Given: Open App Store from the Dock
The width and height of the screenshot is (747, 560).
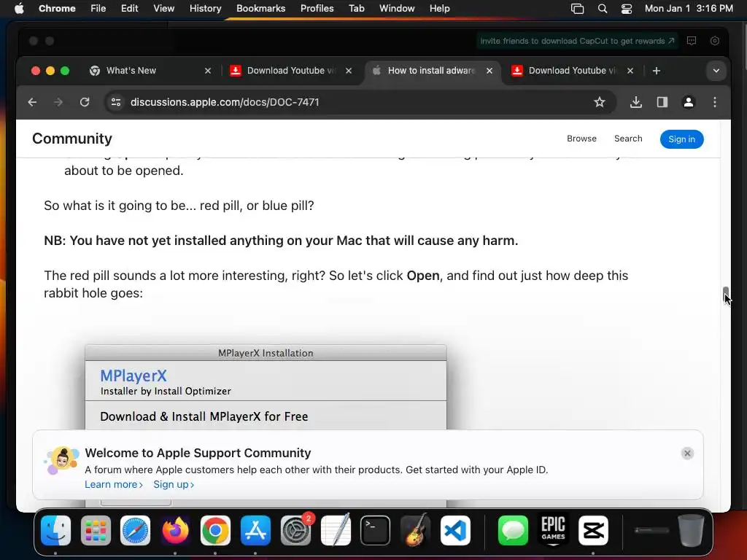Looking at the screenshot, I should coord(255,531).
